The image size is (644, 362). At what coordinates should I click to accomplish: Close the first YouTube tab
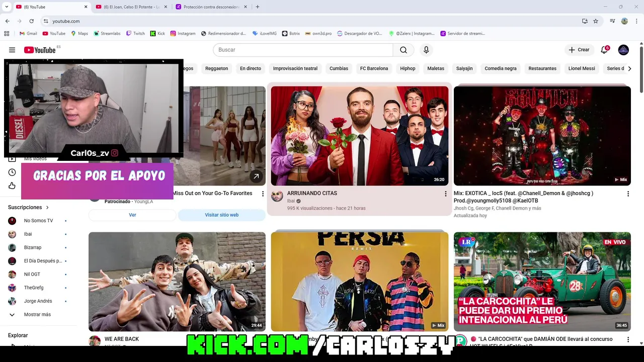pyautogui.click(x=86, y=7)
